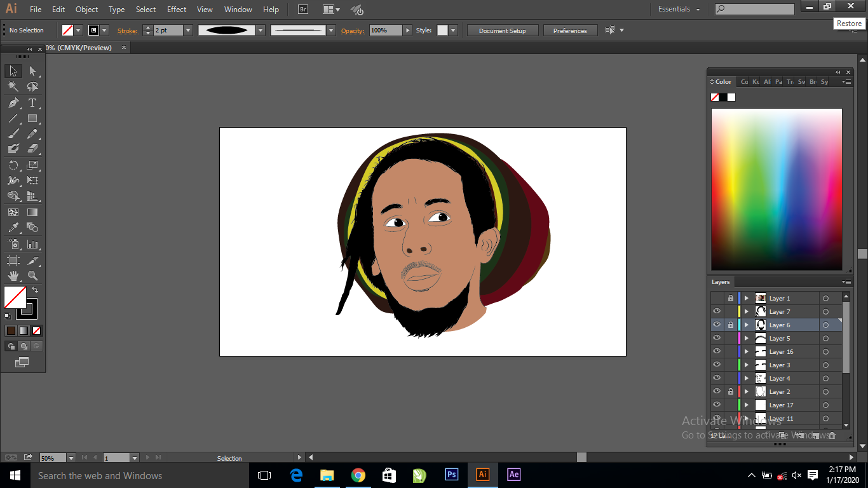The height and width of the screenshot is (488, 868).
Task: Select the Eraser tool
Action: coord(32,149)
